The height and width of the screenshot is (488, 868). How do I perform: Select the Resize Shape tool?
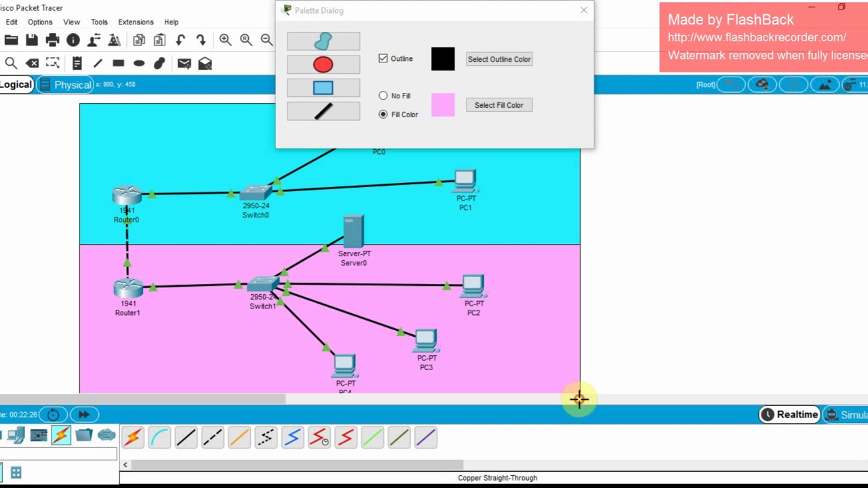(52, 63)
